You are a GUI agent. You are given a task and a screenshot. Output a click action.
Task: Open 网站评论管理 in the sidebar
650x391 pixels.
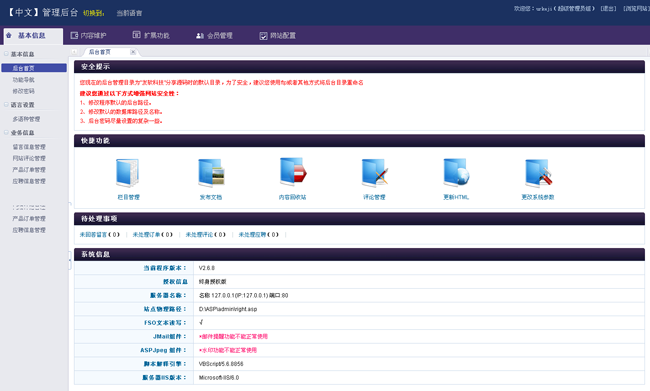pos(29,158)
